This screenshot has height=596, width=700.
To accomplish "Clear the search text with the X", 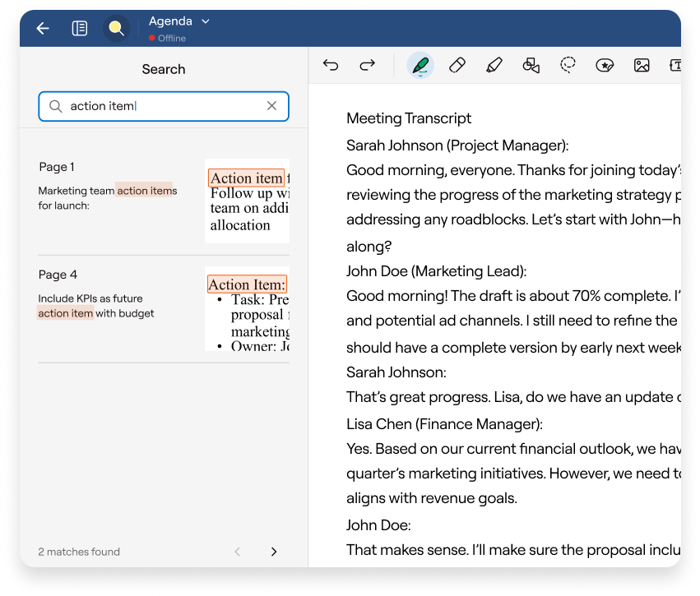I will click(271, 106).
